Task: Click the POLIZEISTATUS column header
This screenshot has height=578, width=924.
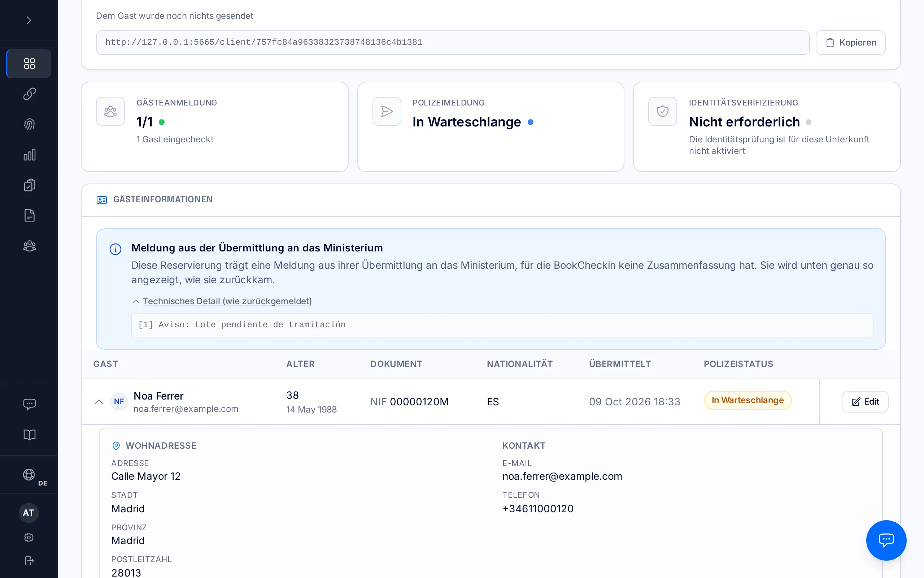Action: tap(738, 364)
